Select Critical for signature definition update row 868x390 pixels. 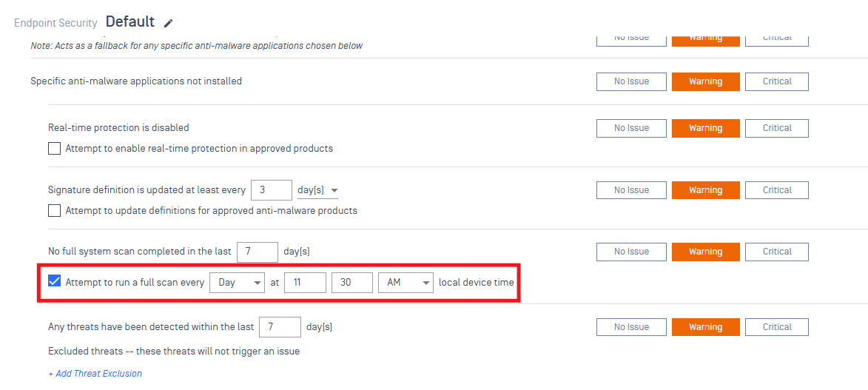tap(776, 190)
